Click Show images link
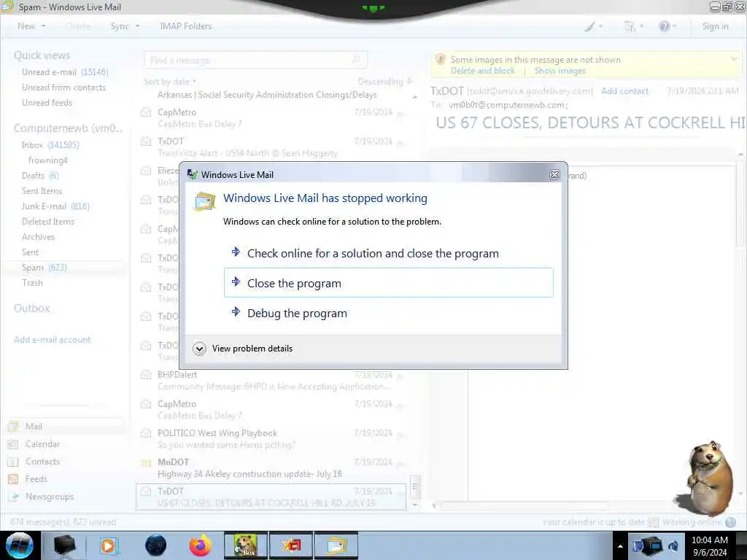The width and height of the screenshot is (747, 560). [560, 71]
